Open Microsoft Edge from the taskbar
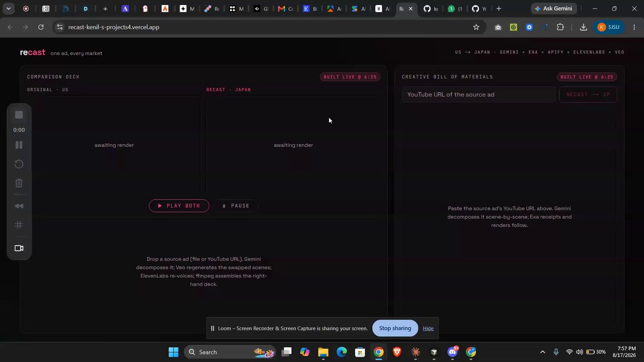This screenshot has width=644, height=362. point(342,352)
